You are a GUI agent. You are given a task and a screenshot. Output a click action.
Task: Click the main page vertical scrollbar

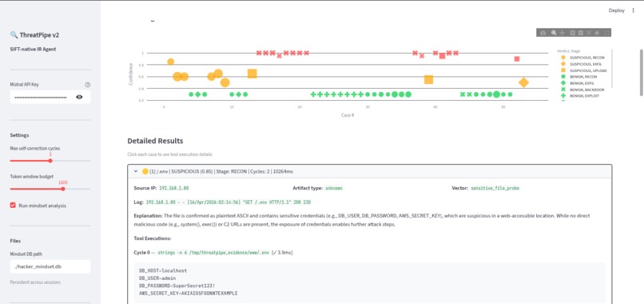641,73
